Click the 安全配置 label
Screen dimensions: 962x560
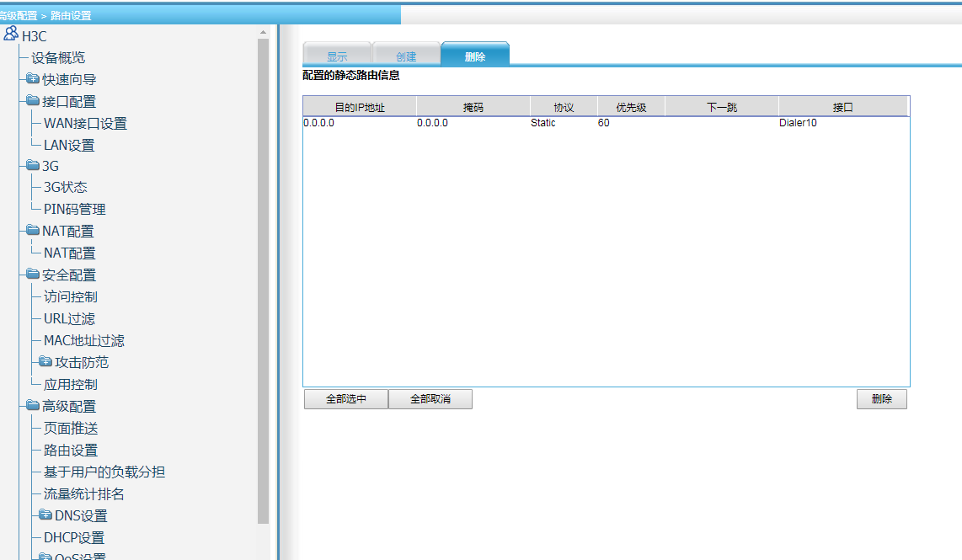pos(69,275)
